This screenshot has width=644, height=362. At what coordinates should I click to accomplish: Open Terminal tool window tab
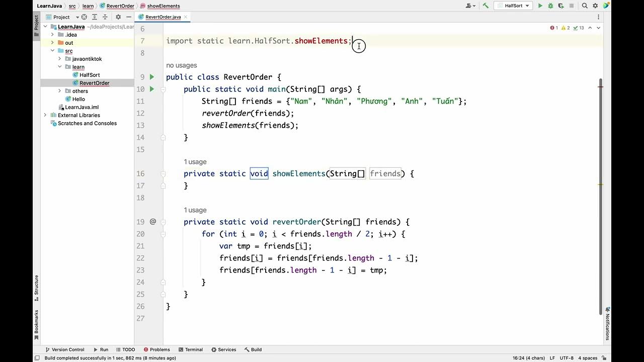[x=190, y=349]
